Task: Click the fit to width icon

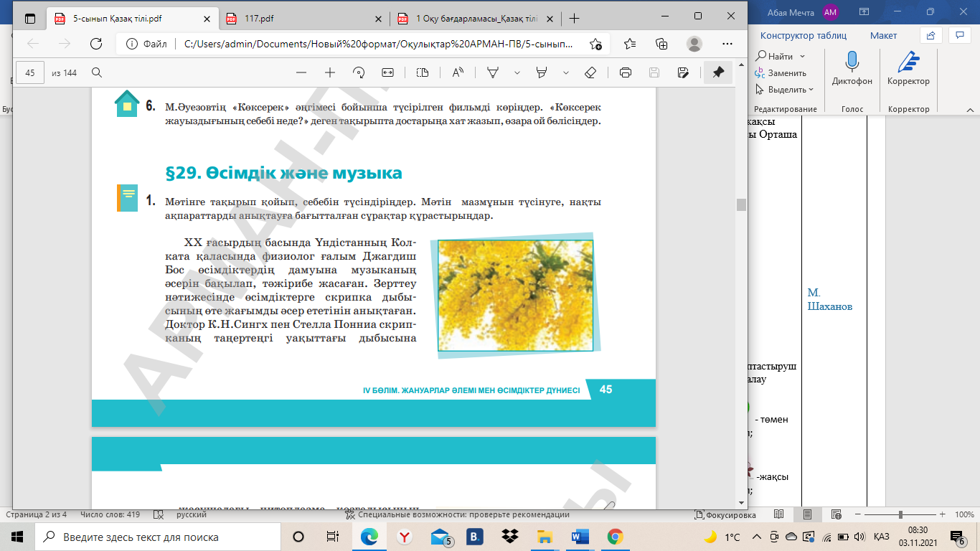Action: click(388, 72)
